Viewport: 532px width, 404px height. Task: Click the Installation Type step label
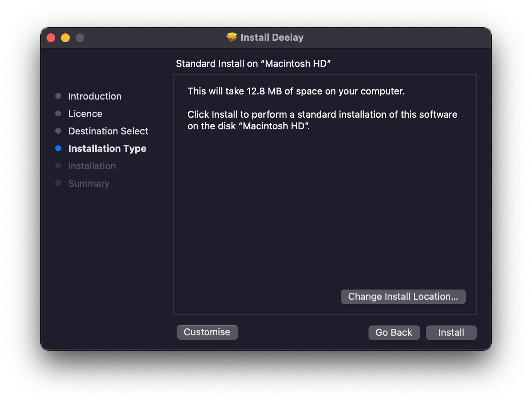click(x=107, y=149)
